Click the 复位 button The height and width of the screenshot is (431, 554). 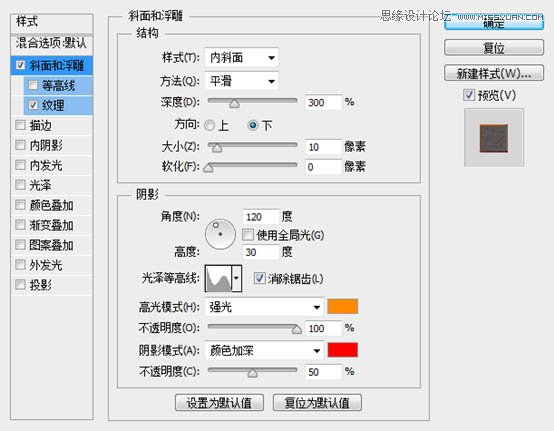coord(494,47)
